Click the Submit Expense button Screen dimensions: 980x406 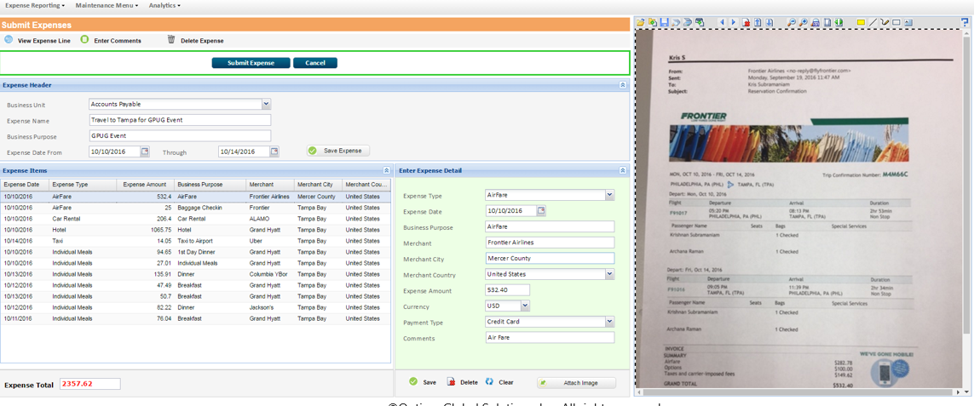[x=251, y=63]
